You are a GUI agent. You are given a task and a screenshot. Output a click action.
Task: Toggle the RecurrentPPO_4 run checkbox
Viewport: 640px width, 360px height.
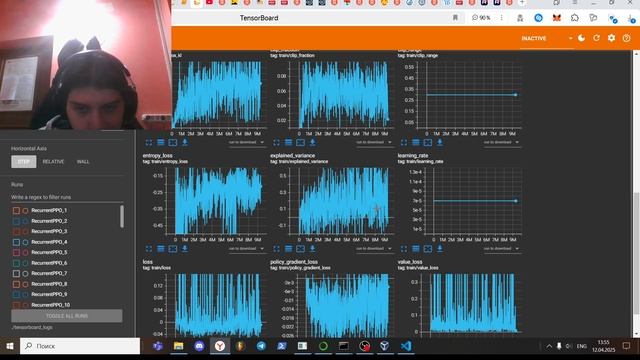point(16,242)
